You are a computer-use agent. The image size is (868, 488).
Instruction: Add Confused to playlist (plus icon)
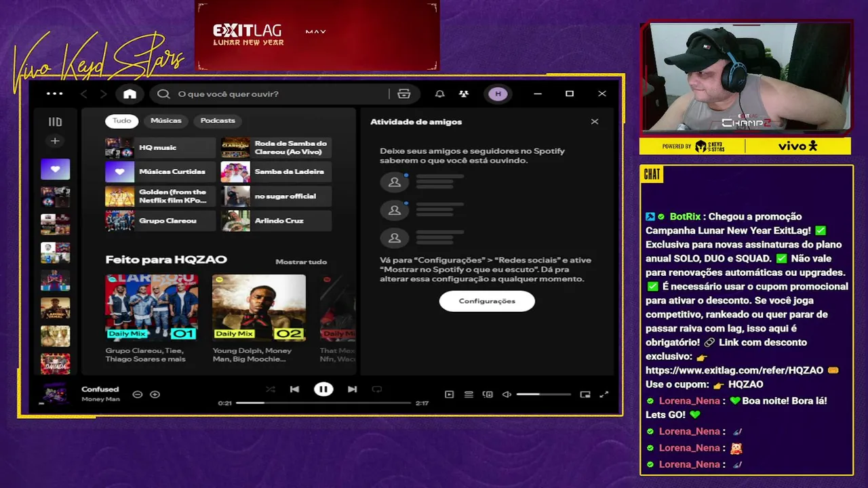click(155, 394)
